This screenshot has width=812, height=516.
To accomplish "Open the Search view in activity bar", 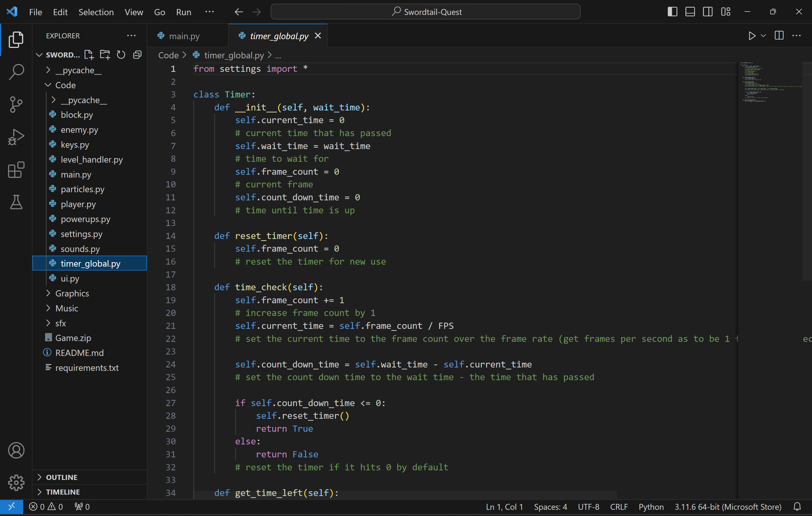I will [16, 72].
